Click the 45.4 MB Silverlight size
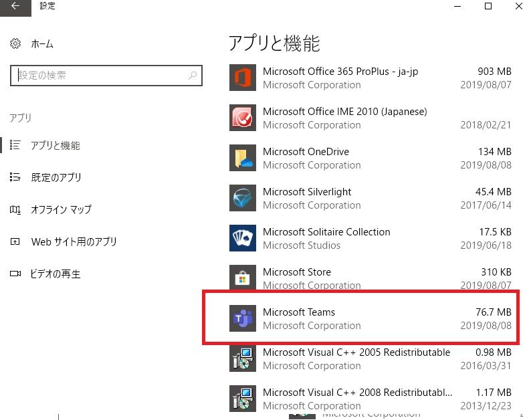 (494, 192)
